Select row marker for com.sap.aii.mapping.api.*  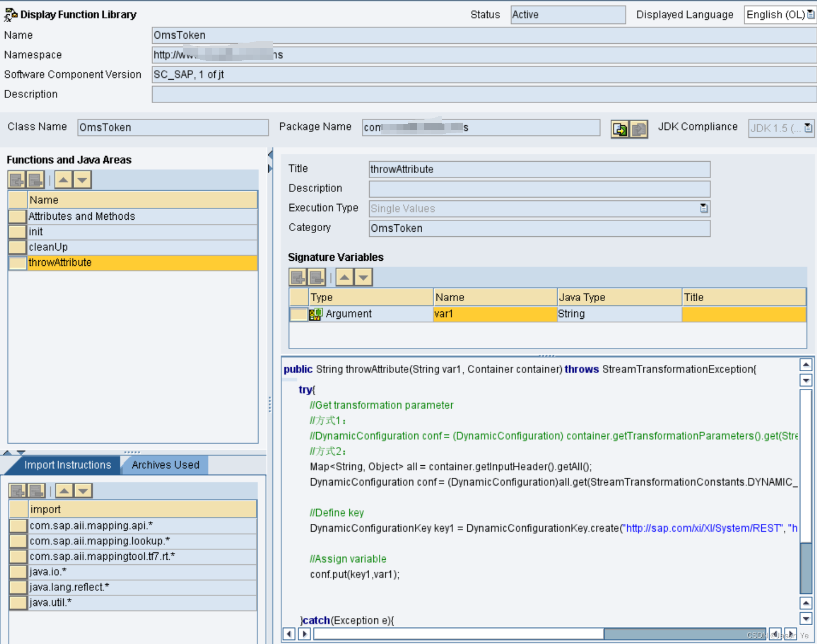tap(18, 526)
